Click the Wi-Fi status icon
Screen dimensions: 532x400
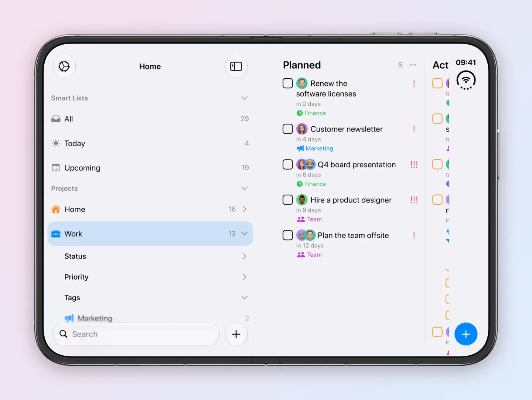tap(466, 80)
